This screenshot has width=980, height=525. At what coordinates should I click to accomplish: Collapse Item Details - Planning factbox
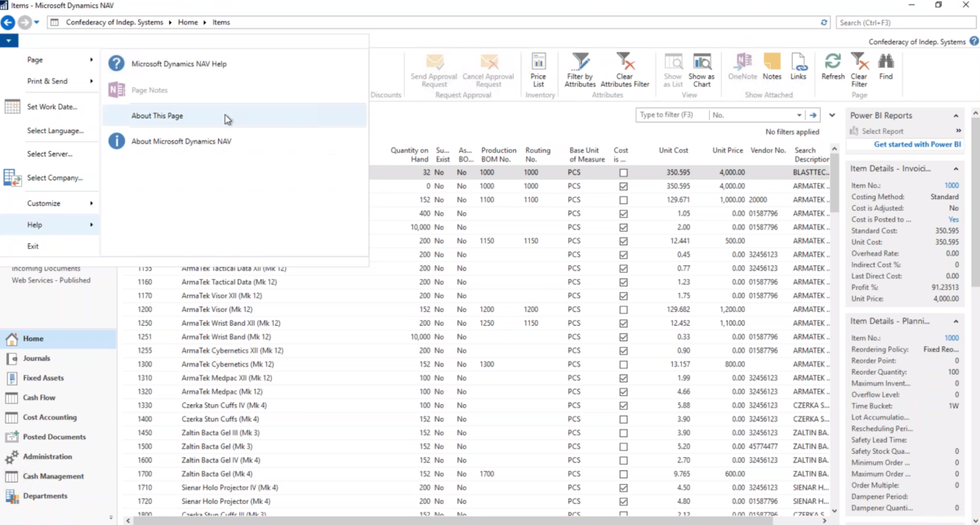[x=956, y=322]
